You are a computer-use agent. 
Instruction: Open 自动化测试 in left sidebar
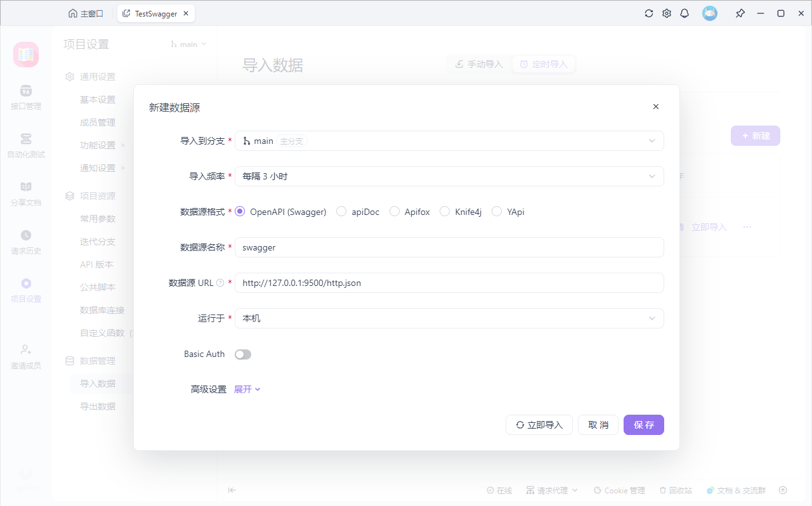pyautogui.click(x=26, y=145)
